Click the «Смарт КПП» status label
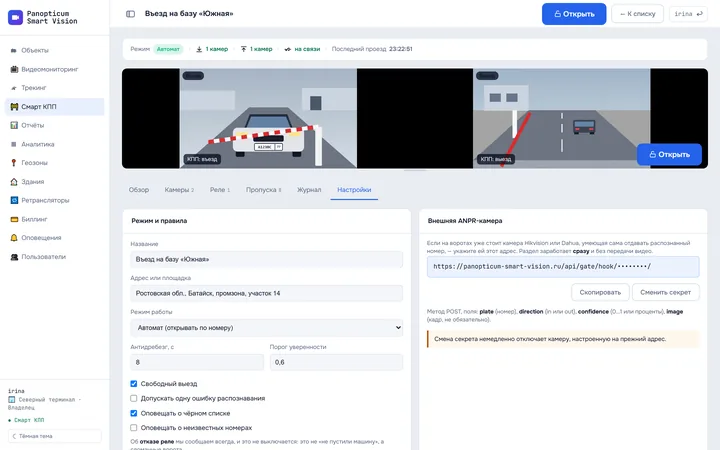720x450 pixels. [x=29, y=420]
